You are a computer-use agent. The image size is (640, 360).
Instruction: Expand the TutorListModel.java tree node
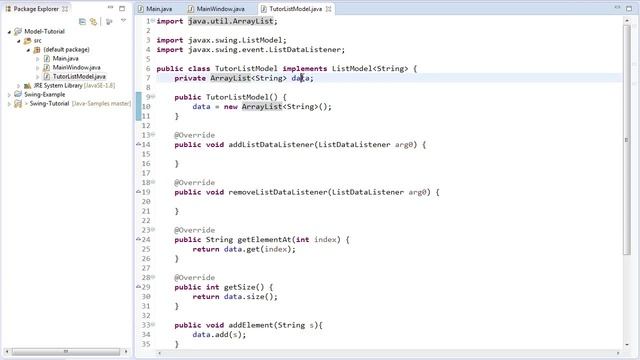click(38, 77)
